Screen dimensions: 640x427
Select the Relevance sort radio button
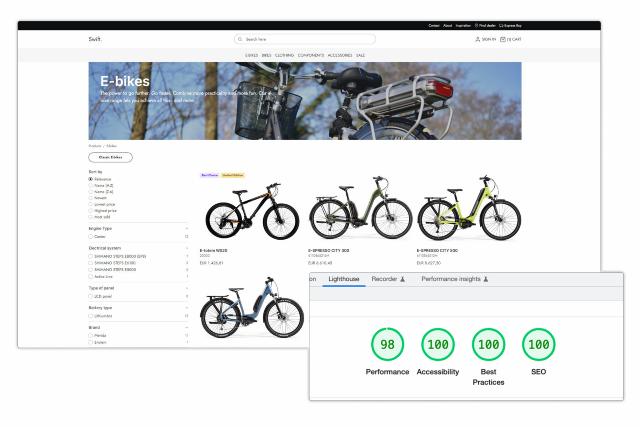tap(91, 179)
